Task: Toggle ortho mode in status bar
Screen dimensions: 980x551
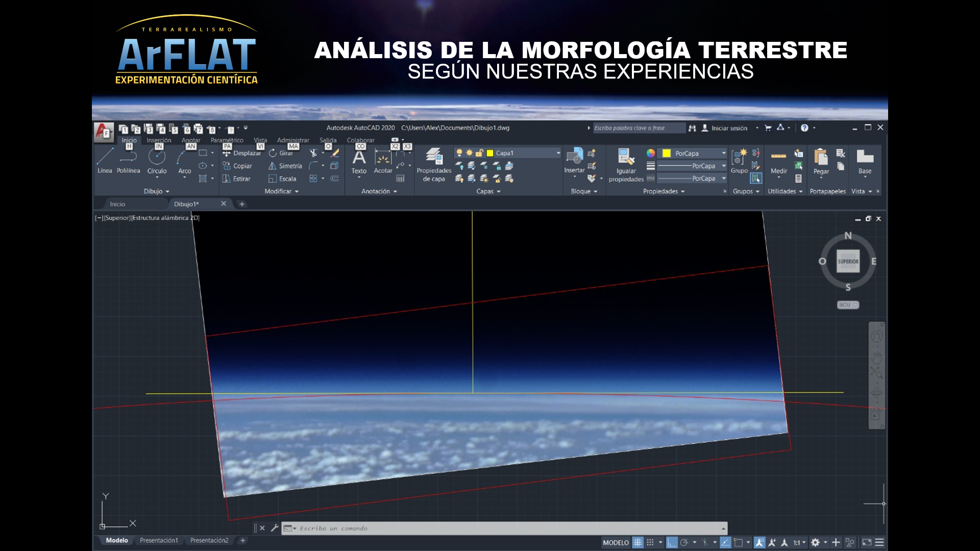Action: pos(672,542)
